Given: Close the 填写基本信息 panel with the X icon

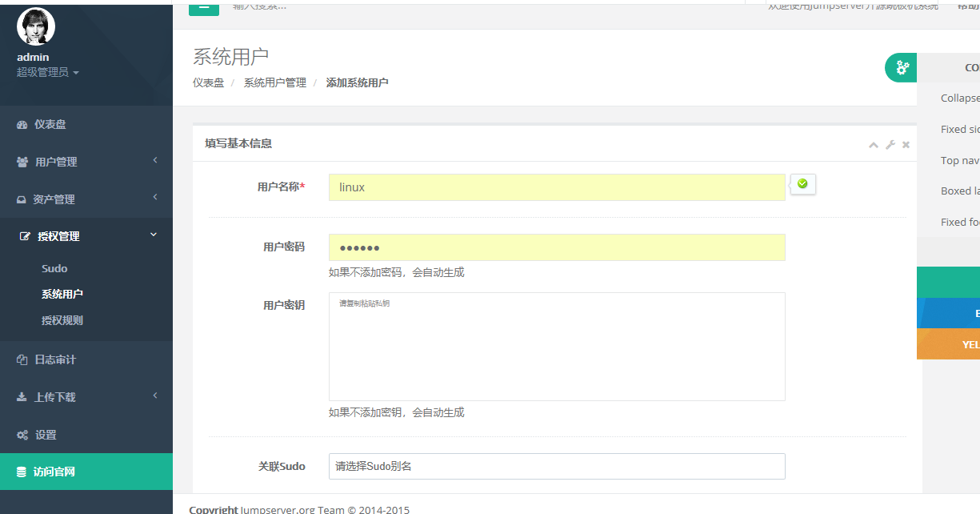Looking at the screenshot, I should pyautogui.click(x=906, y=145).
